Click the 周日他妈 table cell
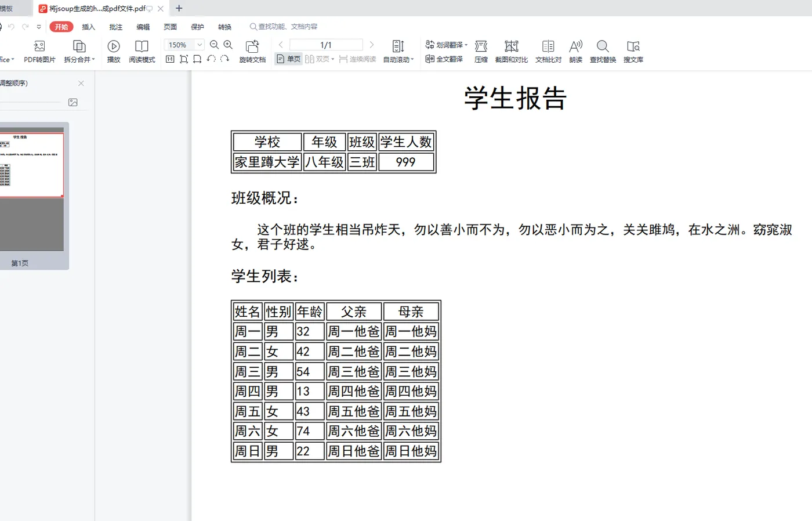Screen dimensions: 812x521 411,451
